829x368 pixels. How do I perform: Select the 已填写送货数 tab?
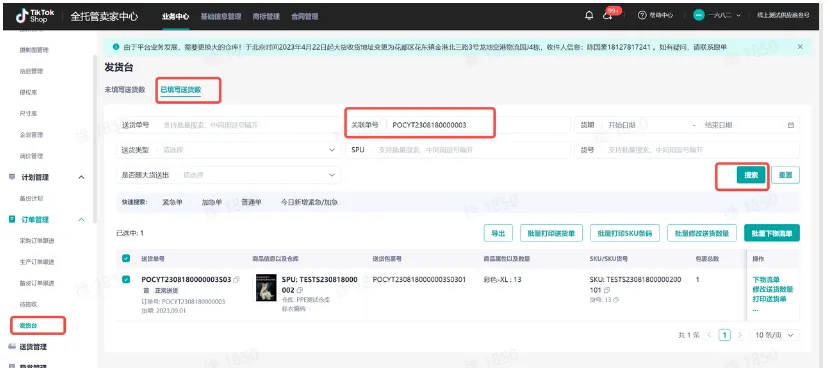pos(181,90)
